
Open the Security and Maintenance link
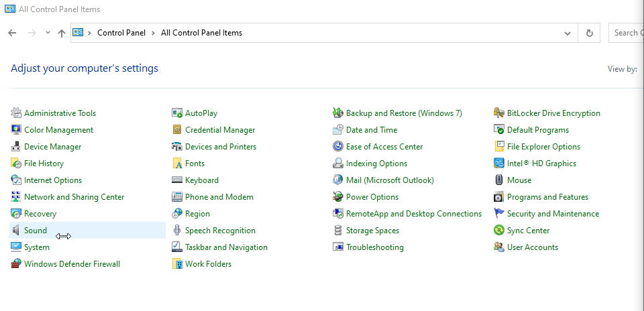(553, 214)
